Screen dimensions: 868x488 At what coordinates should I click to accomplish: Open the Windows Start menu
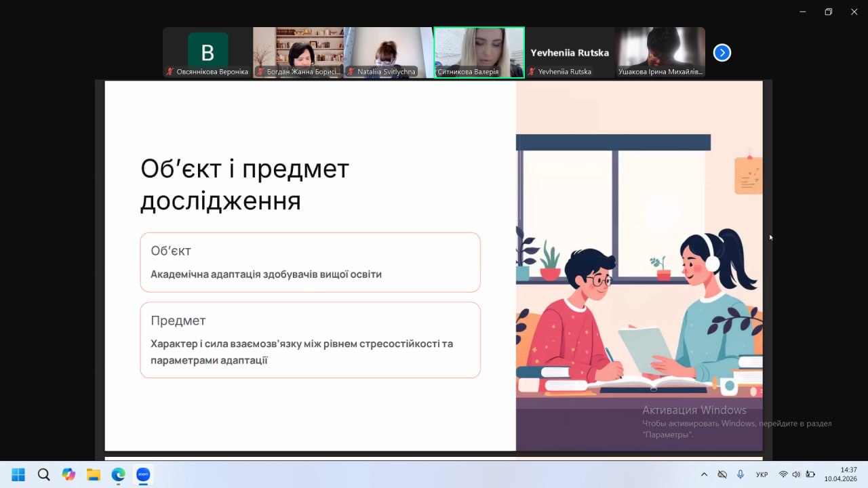(x=18, y=474)
